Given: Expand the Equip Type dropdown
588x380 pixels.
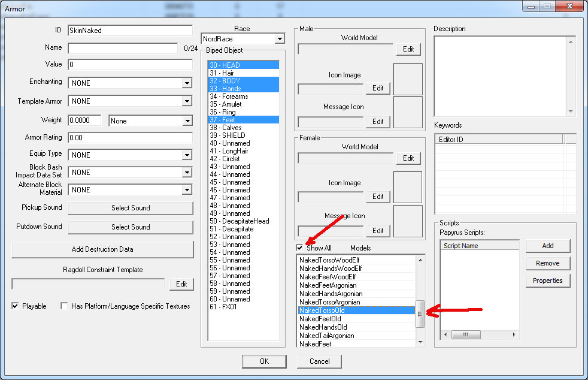Looking at the screenshot, I should point(187,155).
